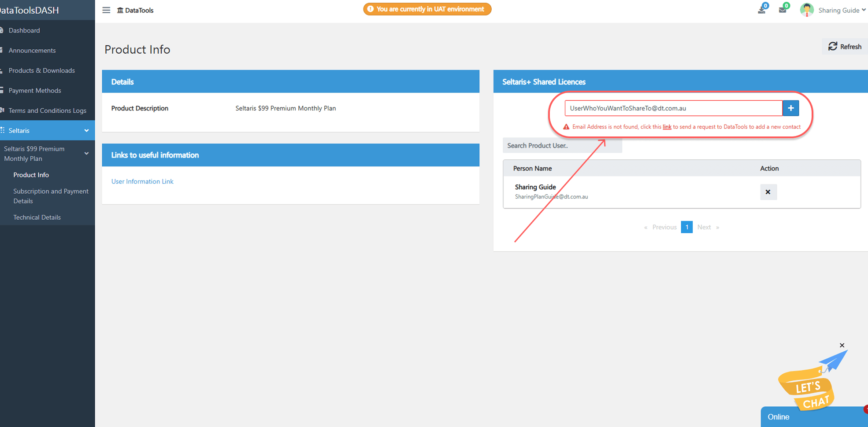Image resolution: width=868 pixels, height=427 pixels.
Task: Focus the Search Product User field
Action: [x=562, y=146]
